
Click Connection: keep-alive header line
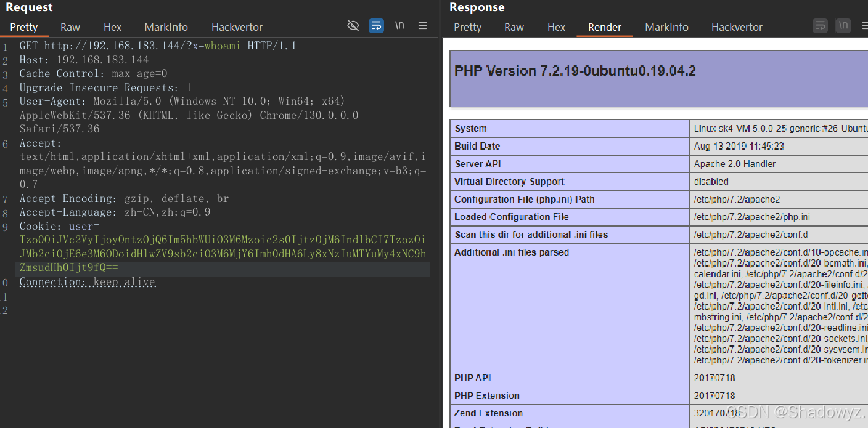pos(87,282)
